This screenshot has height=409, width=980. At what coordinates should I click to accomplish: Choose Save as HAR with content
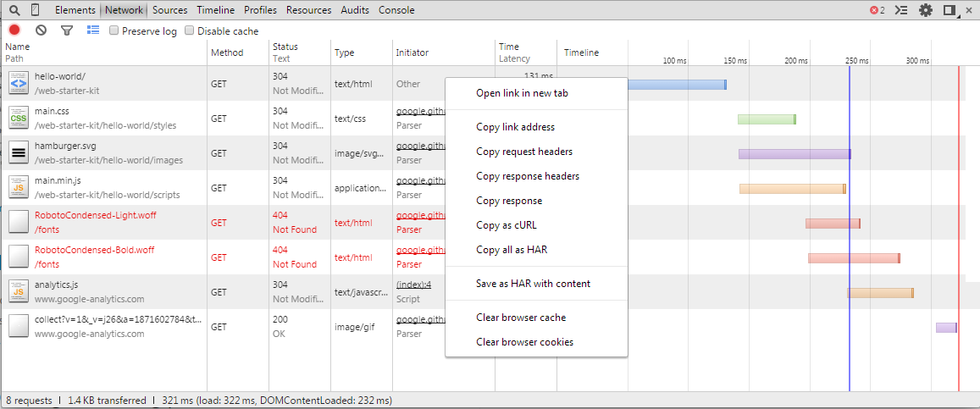(533, 284)
